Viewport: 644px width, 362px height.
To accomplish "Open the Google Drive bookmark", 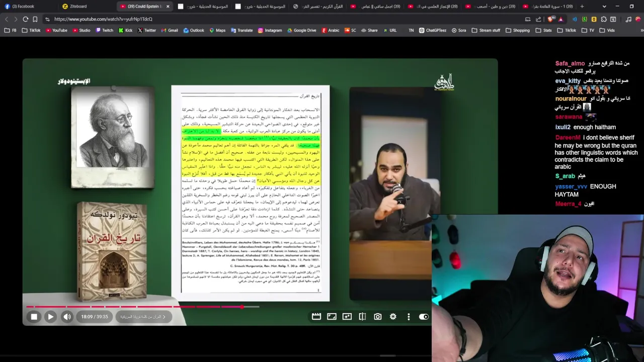I will (301, 30).
